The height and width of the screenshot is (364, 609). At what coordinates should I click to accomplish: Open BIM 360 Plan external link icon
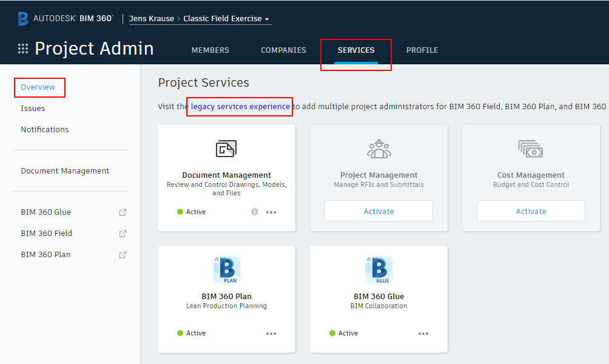coord(123,255)
